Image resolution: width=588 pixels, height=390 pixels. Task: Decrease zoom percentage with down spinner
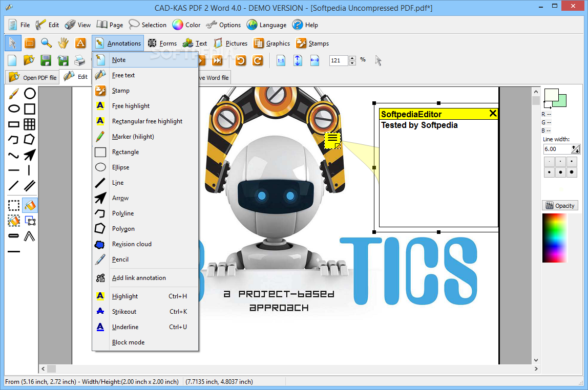(352, 63)
